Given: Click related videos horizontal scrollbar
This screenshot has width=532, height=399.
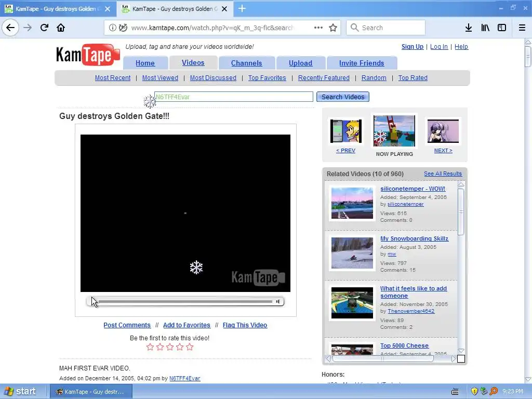Looking at the screenshot, I should coord(383,358).
